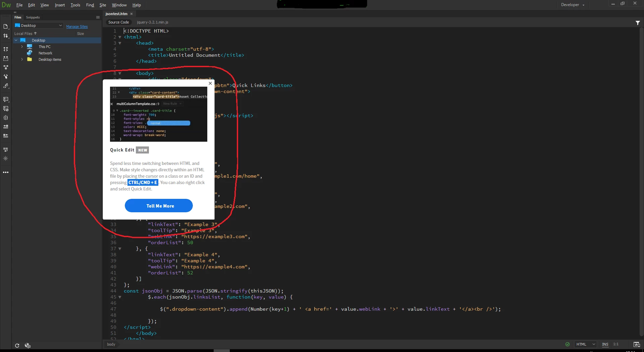
Task: Expand the This PC tree node
Action: [x=22, y=47]
